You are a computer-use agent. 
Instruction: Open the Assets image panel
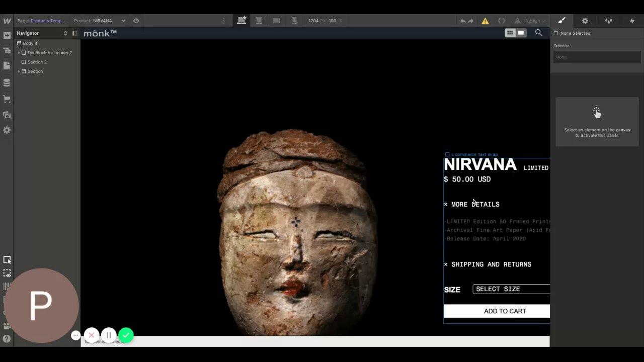pos(7,115)
